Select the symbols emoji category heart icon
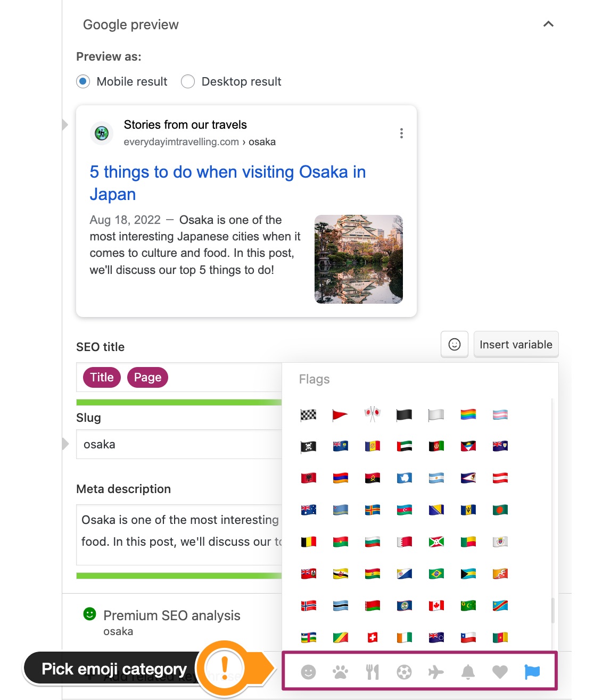This screenshot has height=700, width=594. pos(500,671)
